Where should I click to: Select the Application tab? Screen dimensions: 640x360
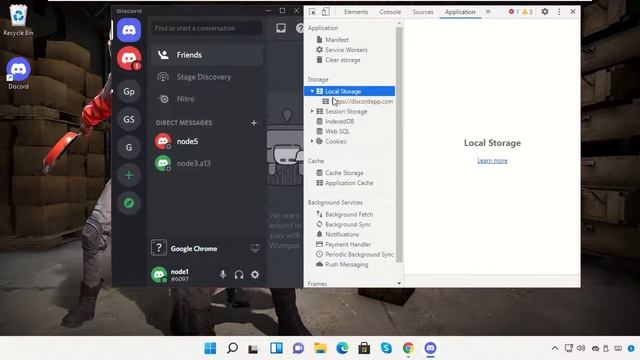pos(460,12)
